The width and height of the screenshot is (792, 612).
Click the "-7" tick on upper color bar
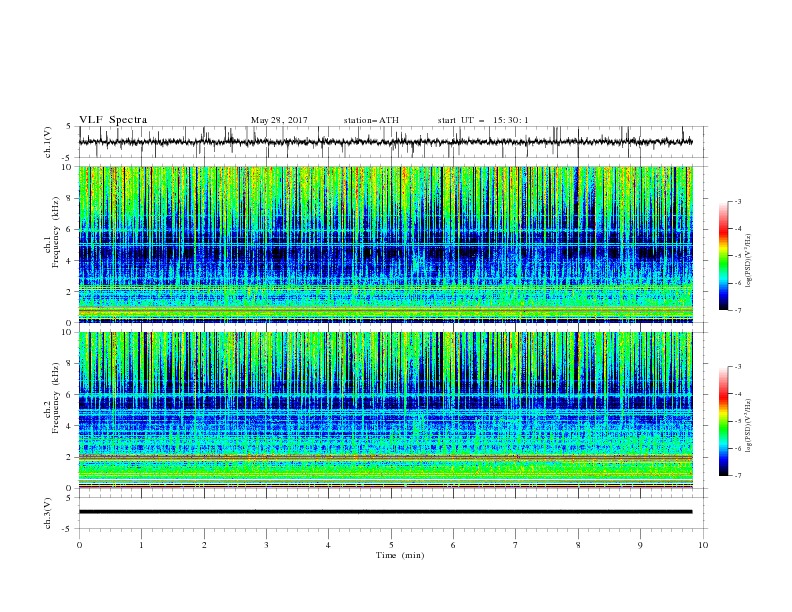click(737, 310)
